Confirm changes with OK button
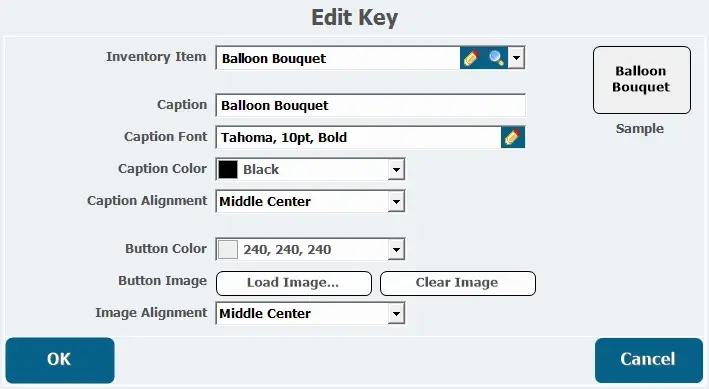The width and height of the screenshot is (709, 389). 60,360
